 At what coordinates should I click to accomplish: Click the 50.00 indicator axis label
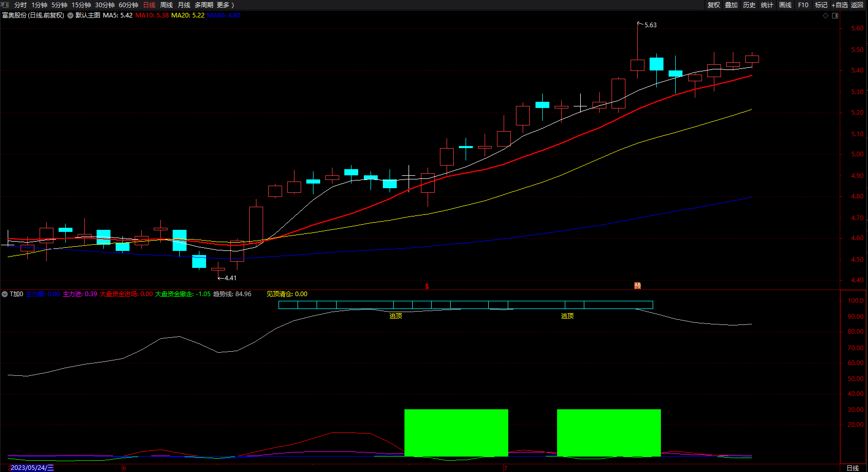856,379
